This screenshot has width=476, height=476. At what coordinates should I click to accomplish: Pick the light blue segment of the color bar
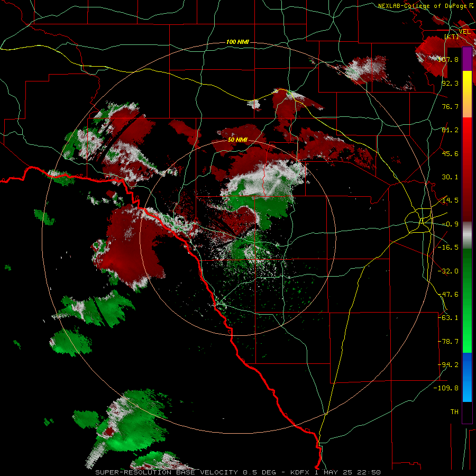[467, 390]
